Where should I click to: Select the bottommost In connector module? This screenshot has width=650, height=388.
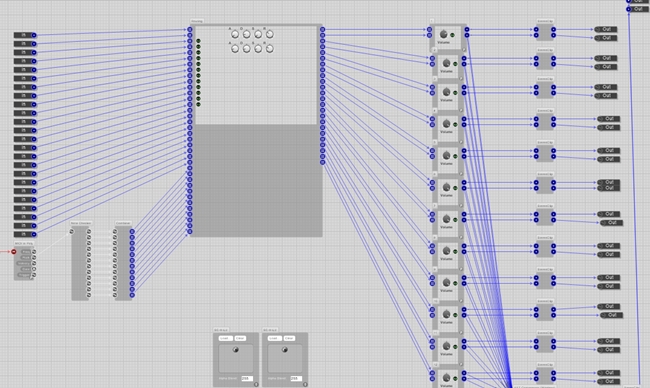pyautogui.click(x=25, y=234)
